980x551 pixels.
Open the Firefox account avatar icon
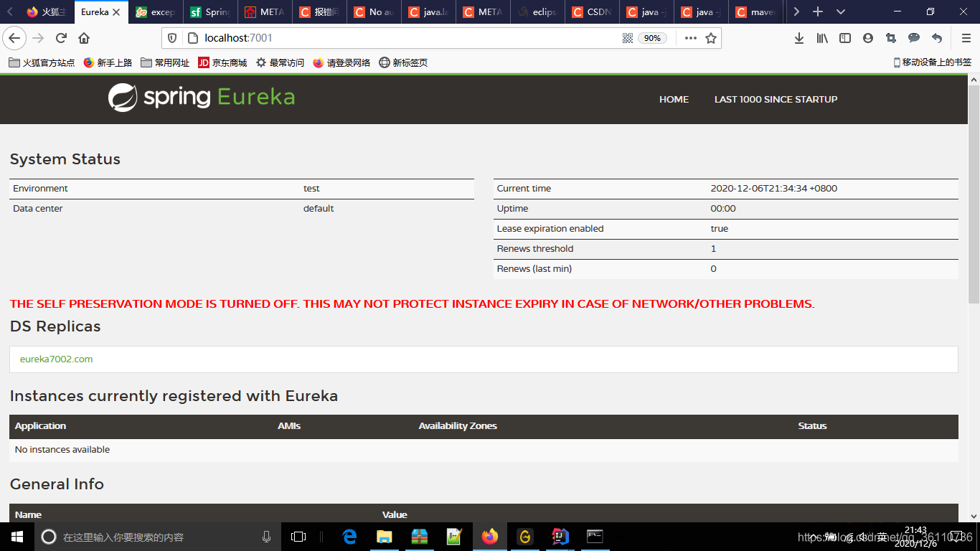868,38
